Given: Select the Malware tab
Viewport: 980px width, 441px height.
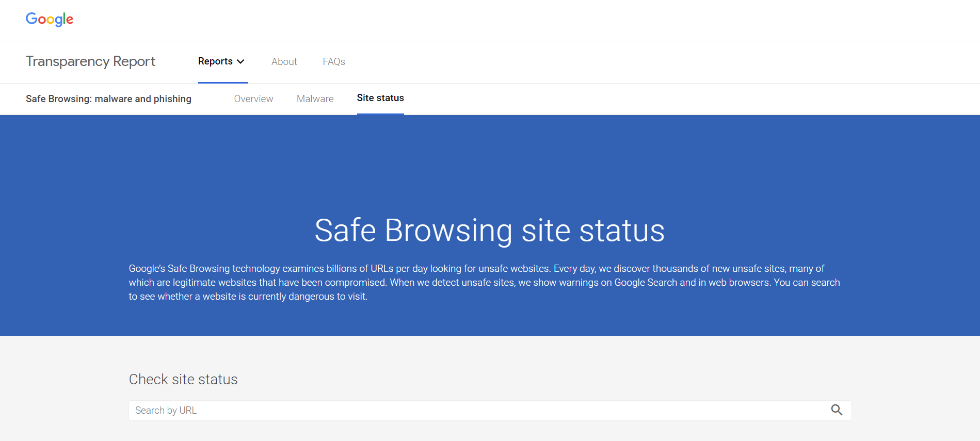Looking at the screenshot, I should (x=315, y=99).
